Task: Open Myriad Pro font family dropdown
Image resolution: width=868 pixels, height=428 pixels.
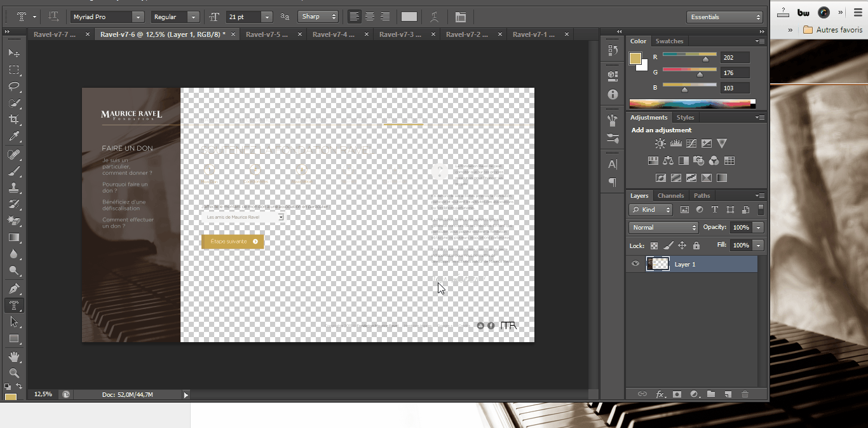Action: (x=138, y=17)
